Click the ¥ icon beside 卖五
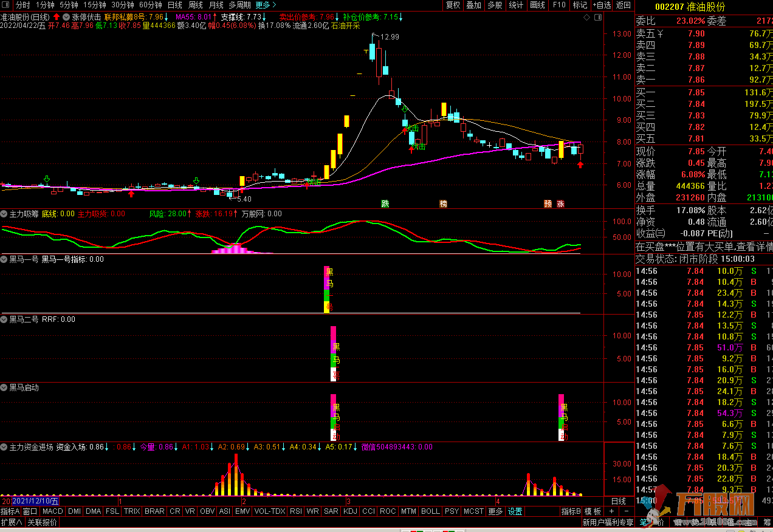The height and width of the screenshot is (532, 773). (661, 34)
